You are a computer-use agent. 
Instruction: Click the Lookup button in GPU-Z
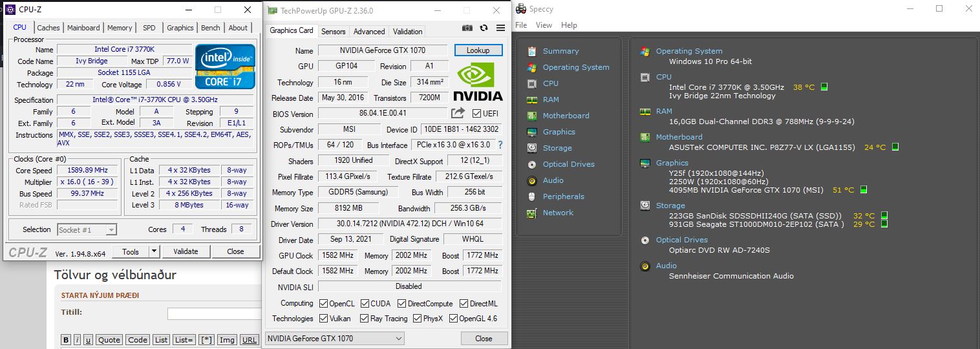(x=478, y=50)
